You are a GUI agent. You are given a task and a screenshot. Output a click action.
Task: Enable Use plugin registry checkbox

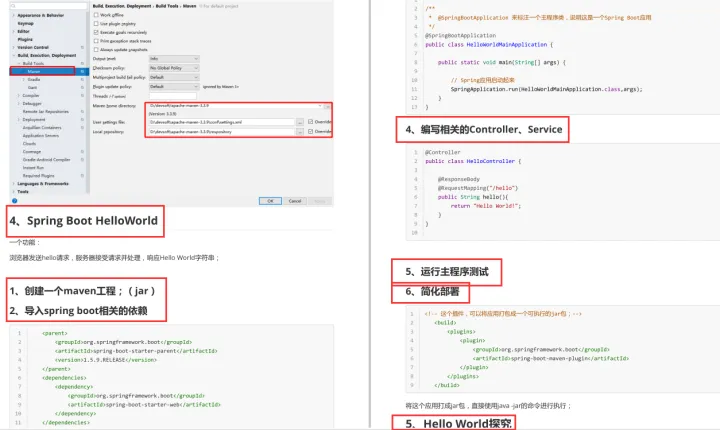(96, 23)
